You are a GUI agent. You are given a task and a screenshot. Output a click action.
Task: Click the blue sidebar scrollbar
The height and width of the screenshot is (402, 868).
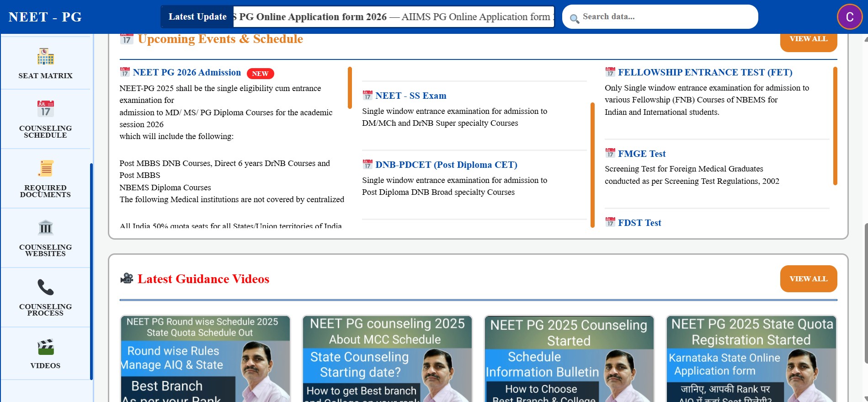point(91,272)
